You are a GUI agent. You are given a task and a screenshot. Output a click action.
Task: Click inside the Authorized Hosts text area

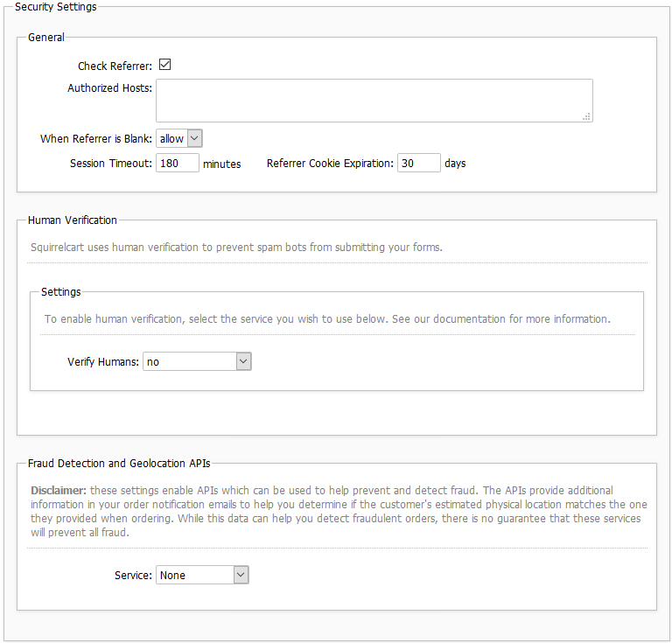[374, 100]
